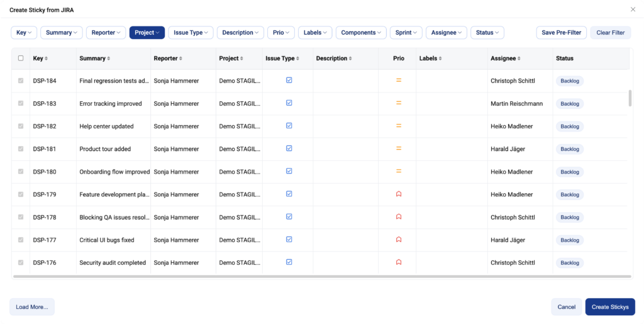Toggle checkbox for row DSP-179
This screenshot has height=324, width=644.
(x=21, y=194)
